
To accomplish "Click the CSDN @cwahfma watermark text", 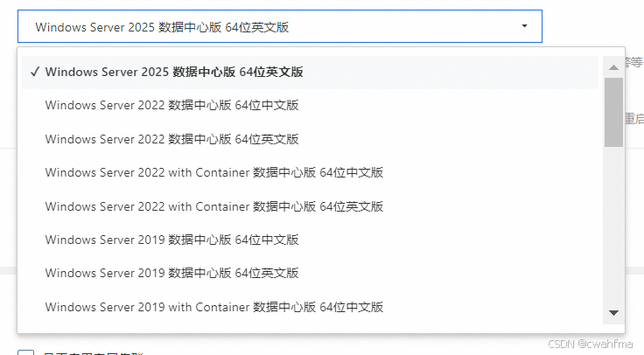I will tap(591, 344).
